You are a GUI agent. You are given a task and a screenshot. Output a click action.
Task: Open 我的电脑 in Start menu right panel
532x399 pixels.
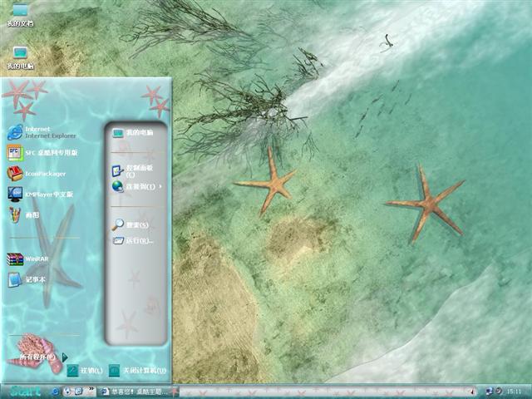coord(133,133)
